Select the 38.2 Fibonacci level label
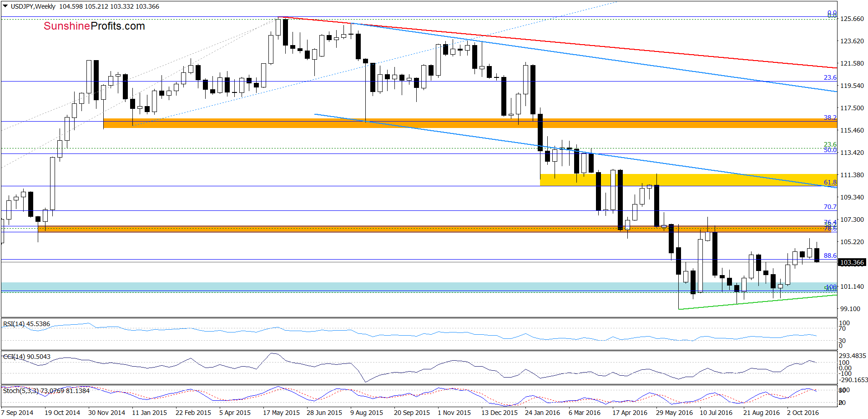This screenshot has width=868, height=419. point(830,118)
